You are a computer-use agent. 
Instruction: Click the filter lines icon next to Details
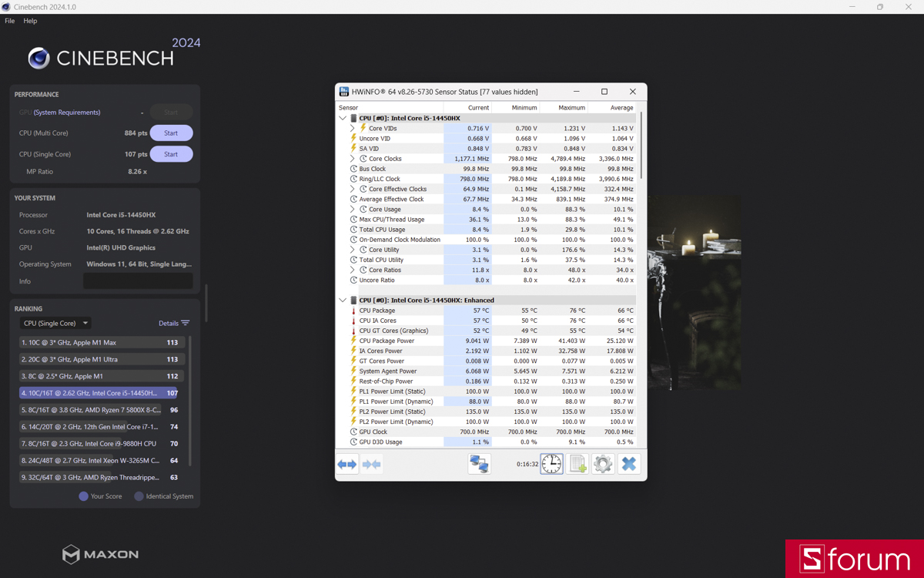click(185, 323)
